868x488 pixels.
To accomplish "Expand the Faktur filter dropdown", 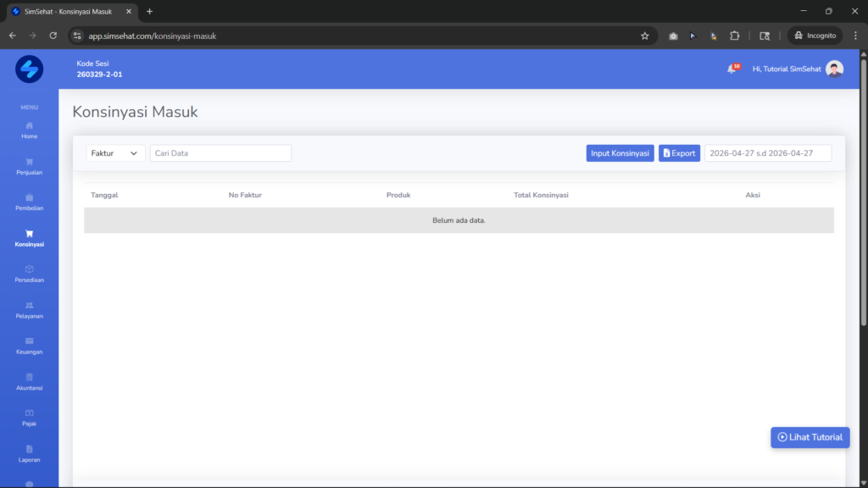I will pyautogui.click(x=115, y=153).
